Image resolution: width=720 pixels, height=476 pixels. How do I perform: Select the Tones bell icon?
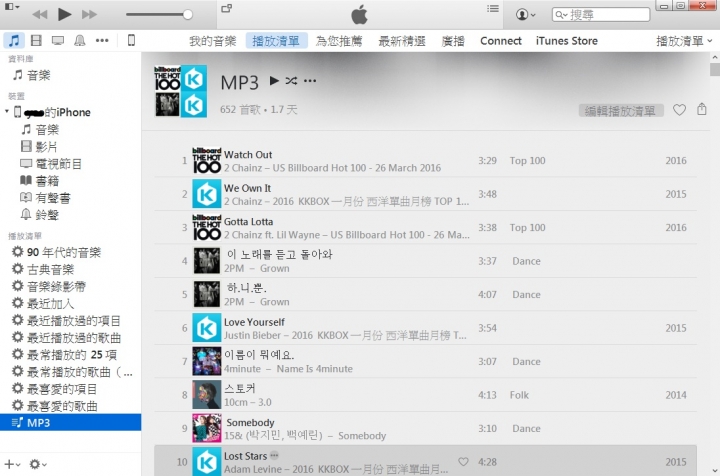(79, 40)
